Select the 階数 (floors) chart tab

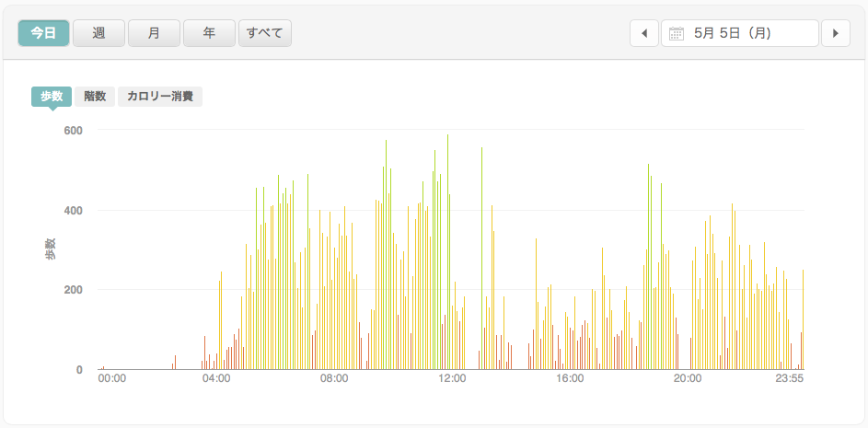(x=95, y=97)
